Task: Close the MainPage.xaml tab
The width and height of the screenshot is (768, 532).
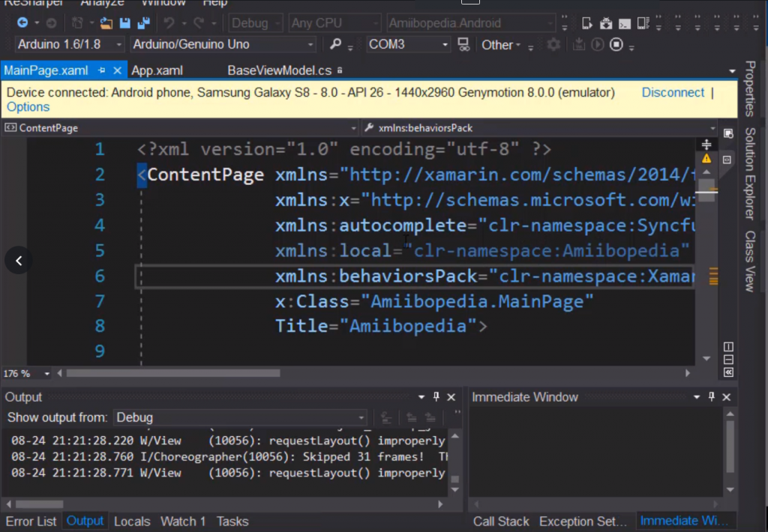Action: (x=117, y=70)
